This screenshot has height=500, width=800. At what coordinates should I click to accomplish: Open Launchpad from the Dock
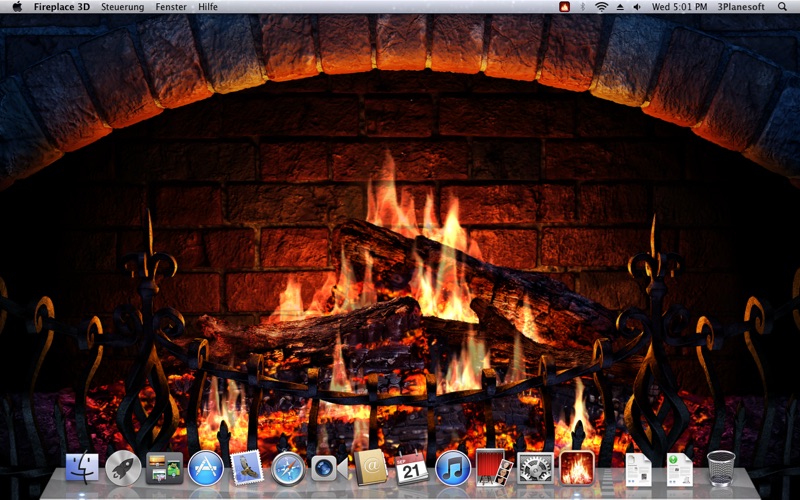tap(123, 468)
